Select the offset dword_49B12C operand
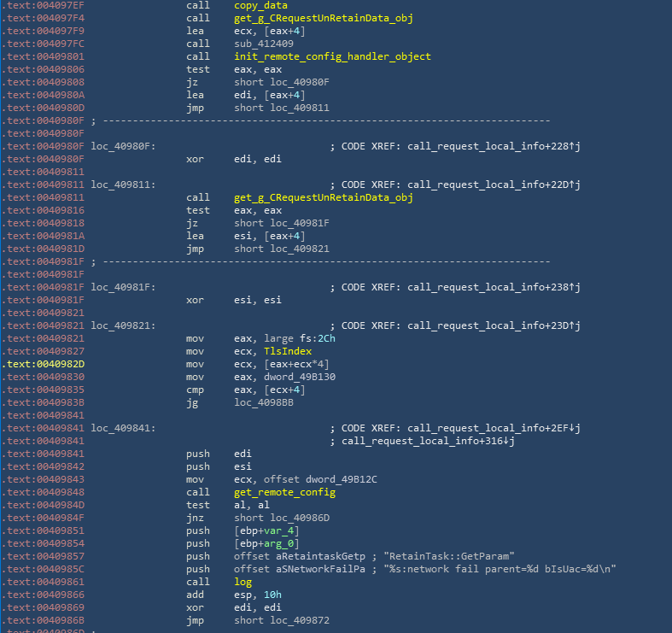 point(320,479)
